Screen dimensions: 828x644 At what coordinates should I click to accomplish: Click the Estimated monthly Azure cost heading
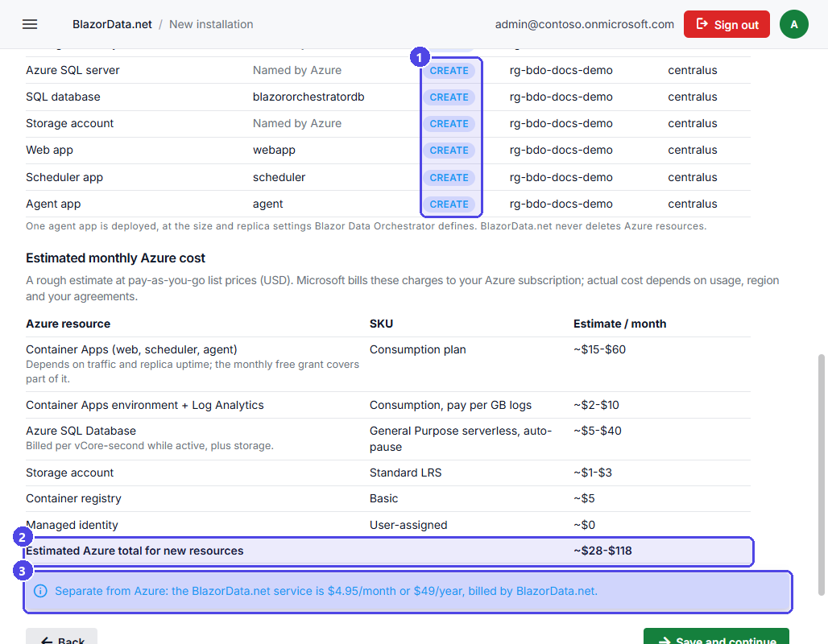click(115, 258)
